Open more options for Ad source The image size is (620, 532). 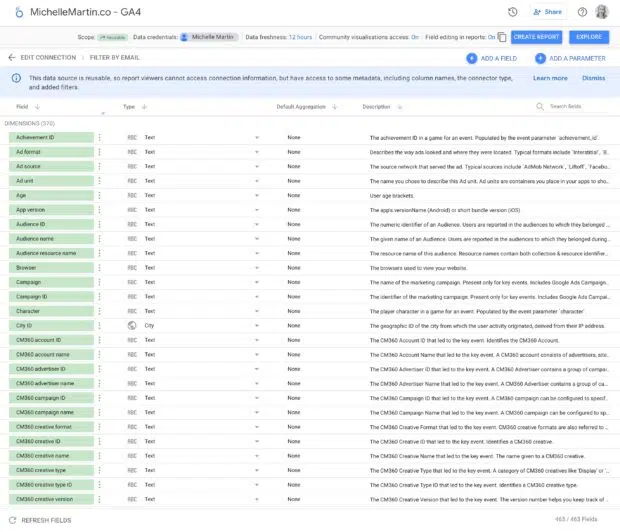[99, 166]
